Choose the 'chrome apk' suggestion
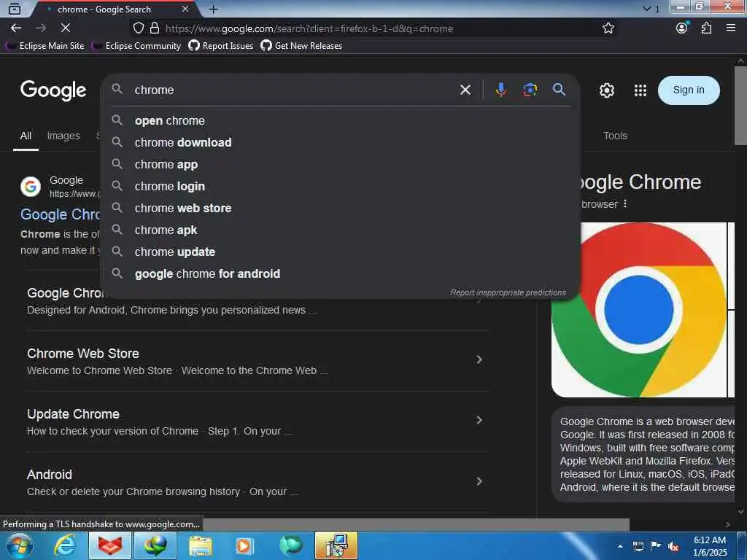This screenshot has height=560, width=747. pyautogui.click(x=340, y=230)
